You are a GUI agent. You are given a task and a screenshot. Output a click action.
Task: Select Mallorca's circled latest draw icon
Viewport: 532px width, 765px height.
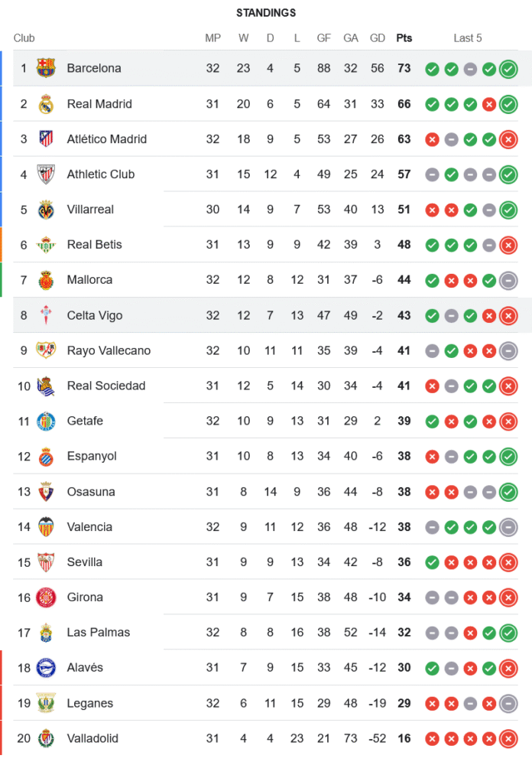pos(508,281)
